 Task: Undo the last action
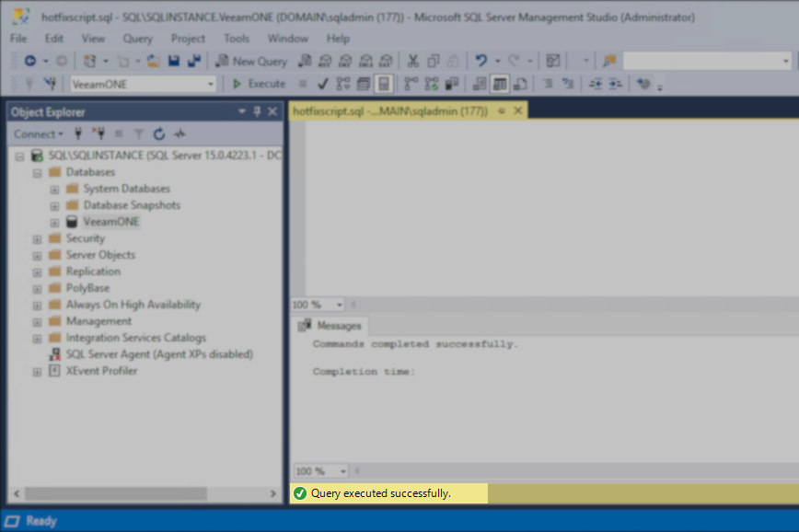[481, 61]
